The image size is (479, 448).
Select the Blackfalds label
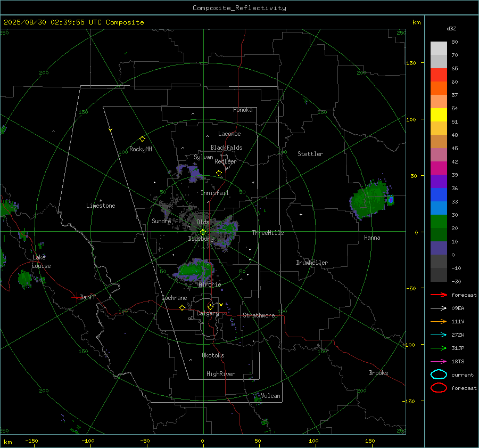pos(226,148)
